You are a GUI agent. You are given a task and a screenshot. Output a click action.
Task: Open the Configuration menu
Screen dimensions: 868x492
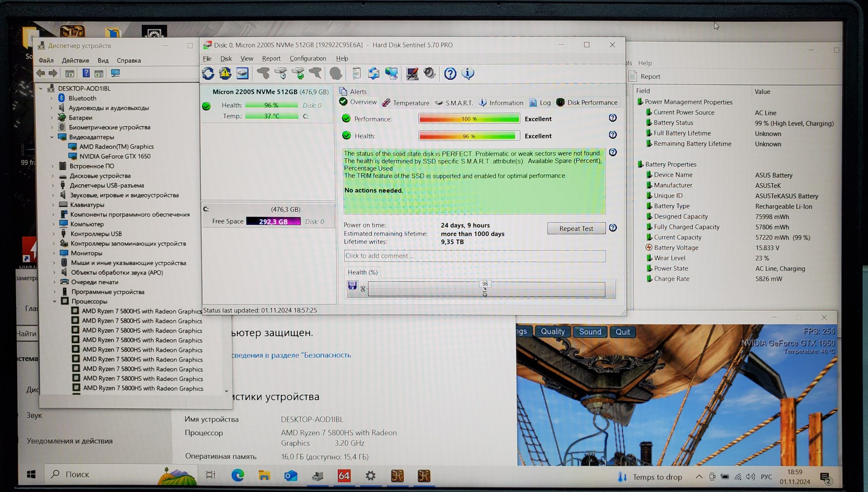308,59
